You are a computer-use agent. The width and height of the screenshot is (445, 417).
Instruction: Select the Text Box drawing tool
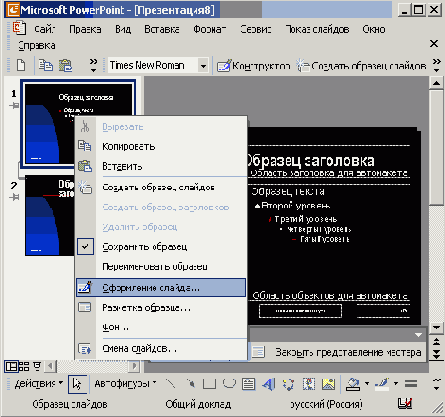point(248,384)
